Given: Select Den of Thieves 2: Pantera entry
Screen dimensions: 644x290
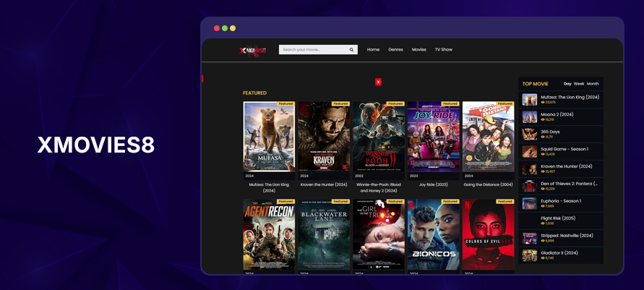Looking at the screenshot, I should [x=561, y=186].
